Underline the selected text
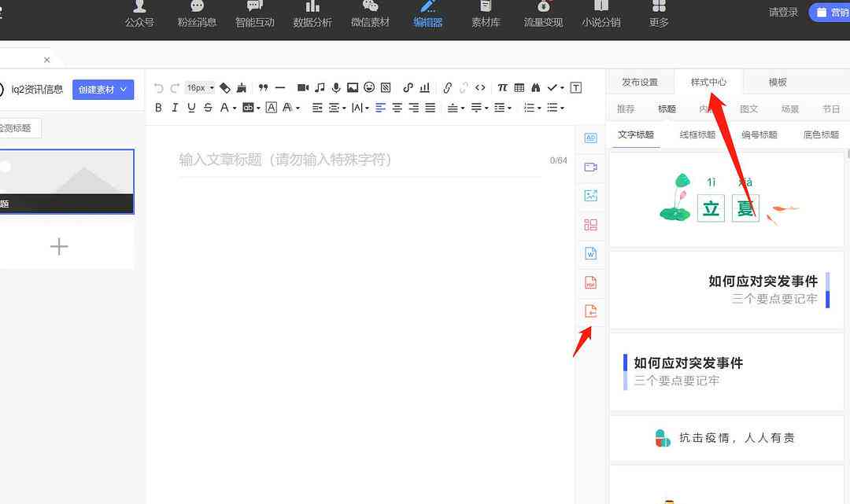Screen dimensions: 850x504 pyautogui.click(x=191, y=108)
